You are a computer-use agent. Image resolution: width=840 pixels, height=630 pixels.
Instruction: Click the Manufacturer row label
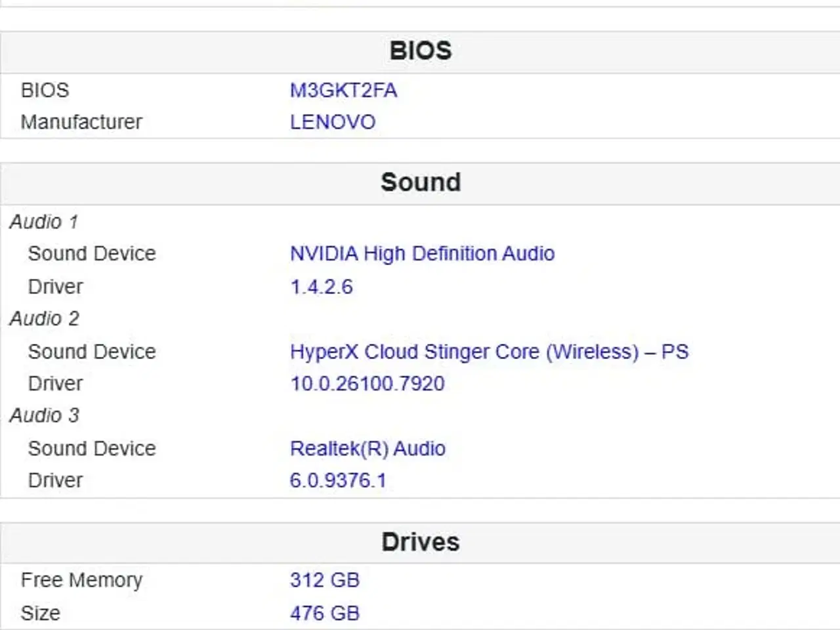click(81, 122)
